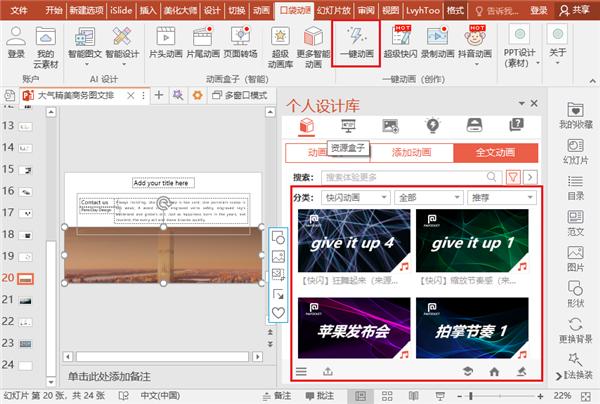Click the heart favorite icon beside slide
Screen dimensions: 600x404
[x=278, y=313]
